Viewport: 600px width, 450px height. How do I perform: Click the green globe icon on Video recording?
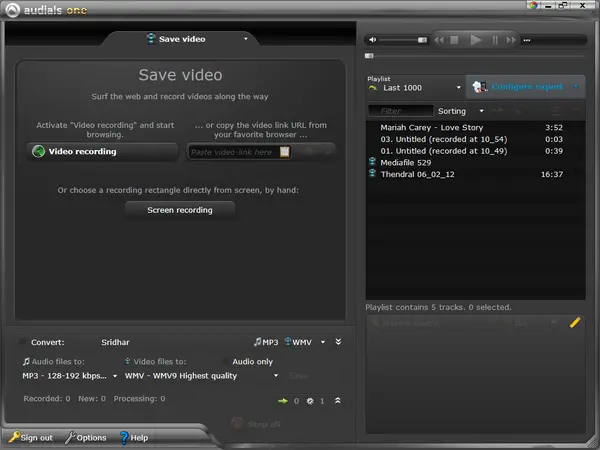[38, 152]
